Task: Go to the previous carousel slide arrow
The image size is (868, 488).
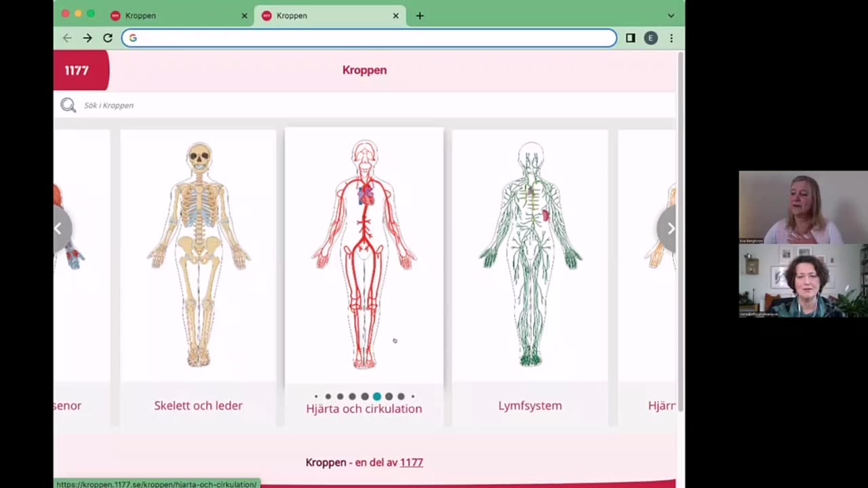Action: pos(59,228)
